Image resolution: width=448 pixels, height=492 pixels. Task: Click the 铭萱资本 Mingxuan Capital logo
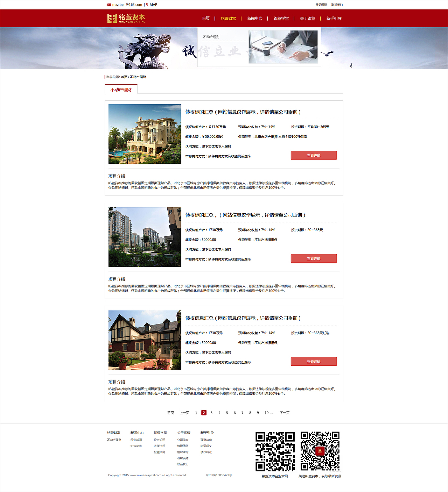coord(126,19)
